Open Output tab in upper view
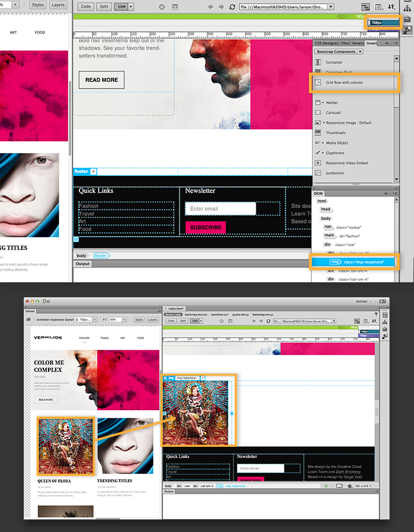The image size is (414, 532). (82, 263)
